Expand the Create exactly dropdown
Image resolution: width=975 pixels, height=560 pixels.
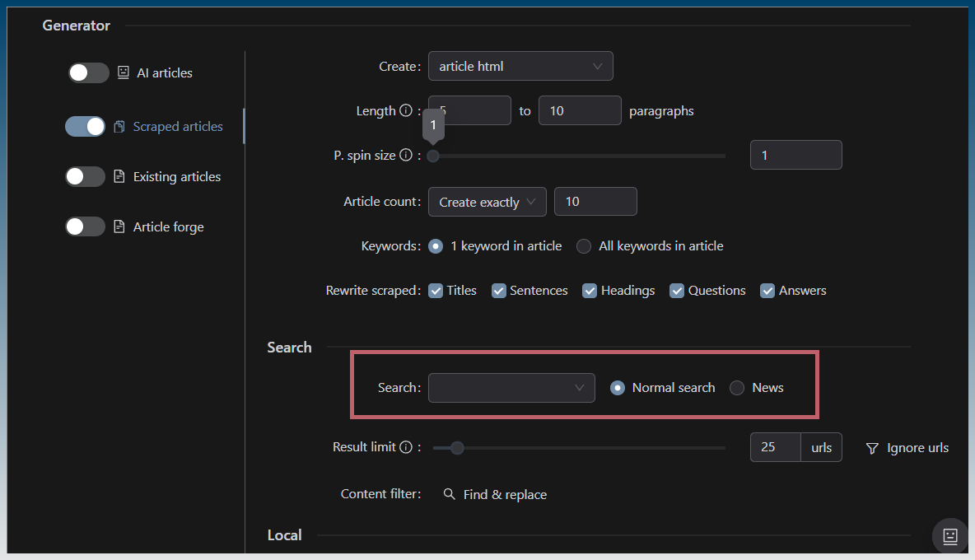coord(487,202)
